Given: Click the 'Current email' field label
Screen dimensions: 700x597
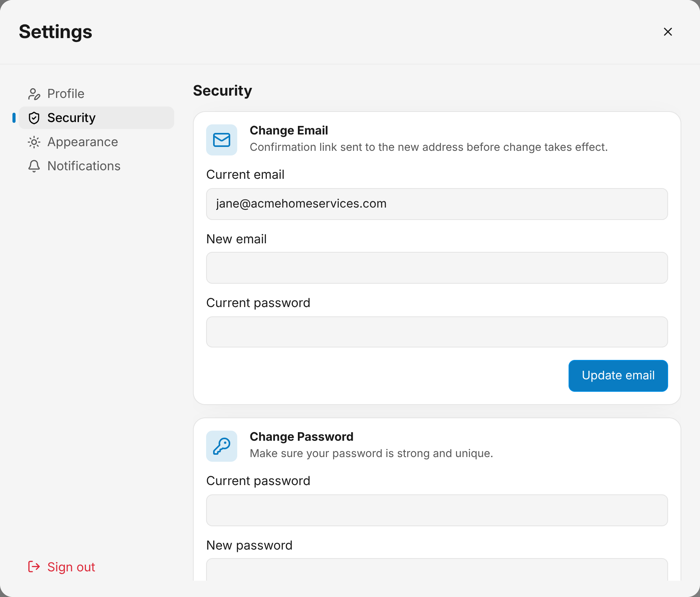Looking at the screenshot, I should tap(245, 175).
